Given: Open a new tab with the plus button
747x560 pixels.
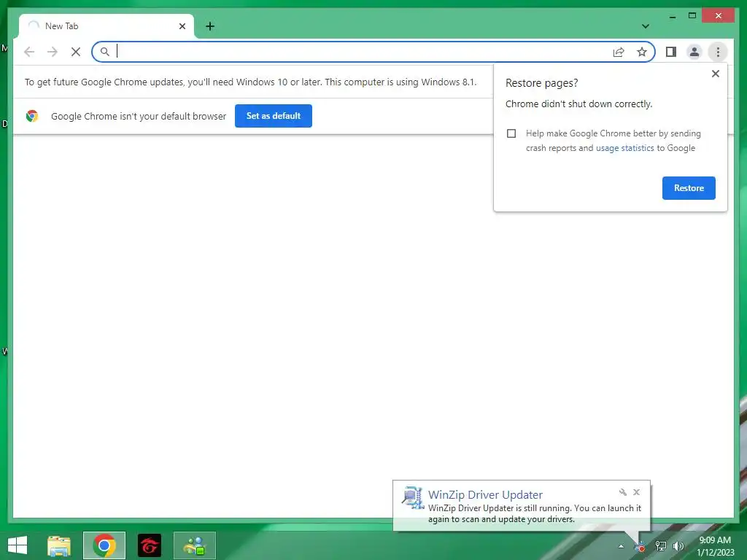Looking at the screenshot, I should [210, 26].
